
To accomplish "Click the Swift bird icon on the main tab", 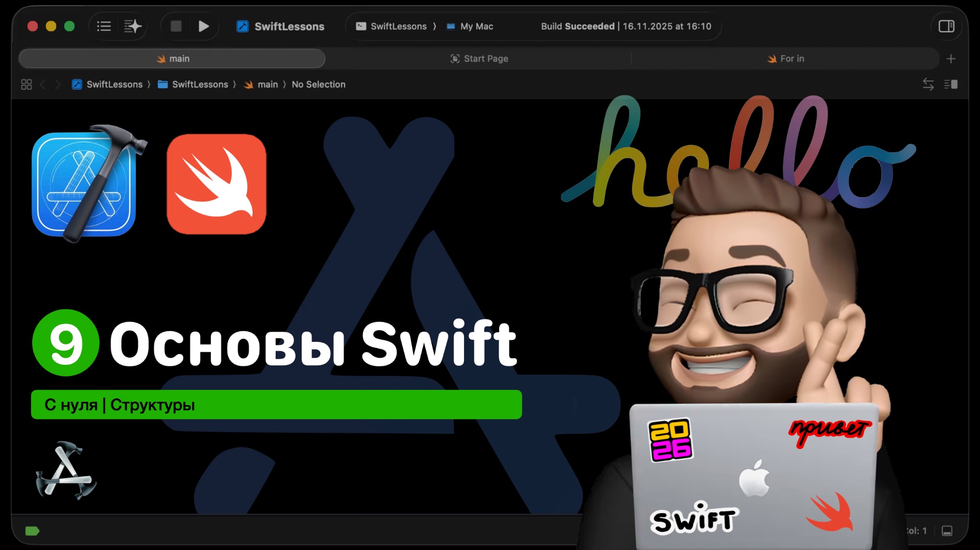I will [162, 59].
